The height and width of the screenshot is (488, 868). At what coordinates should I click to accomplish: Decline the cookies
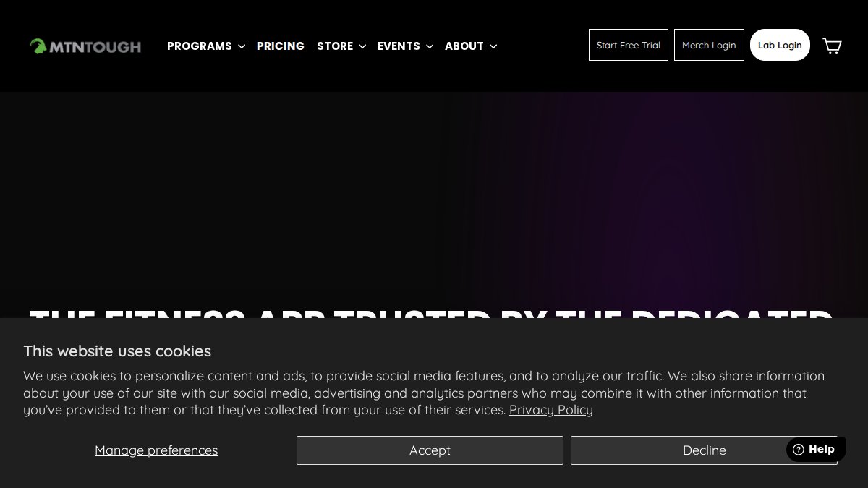tap(704, 450)
